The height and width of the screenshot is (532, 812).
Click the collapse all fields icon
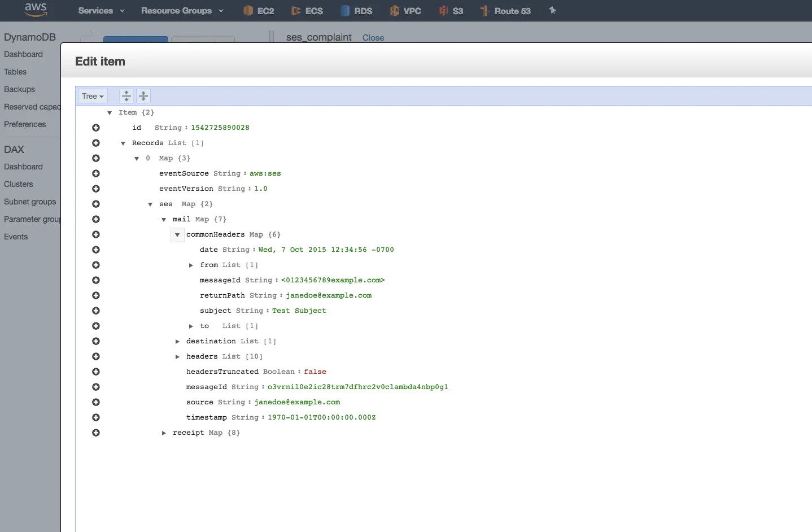143,96
